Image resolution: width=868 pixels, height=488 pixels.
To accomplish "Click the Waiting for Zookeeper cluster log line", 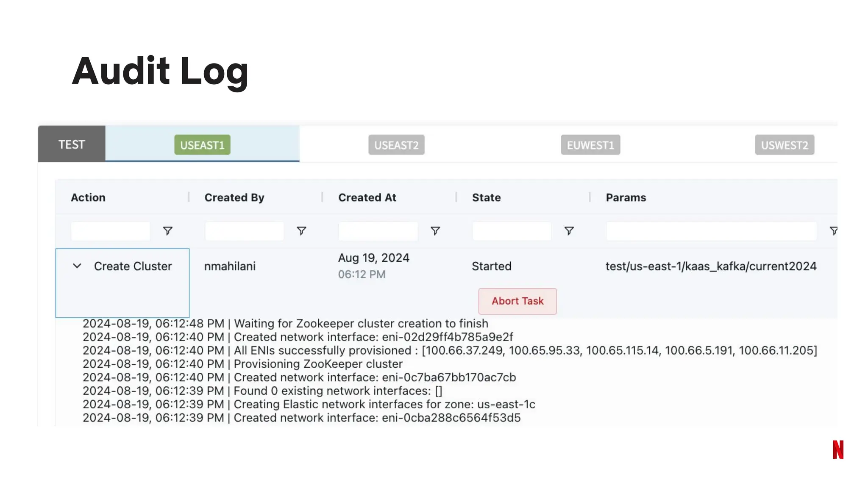I will (x=285, y=324).
